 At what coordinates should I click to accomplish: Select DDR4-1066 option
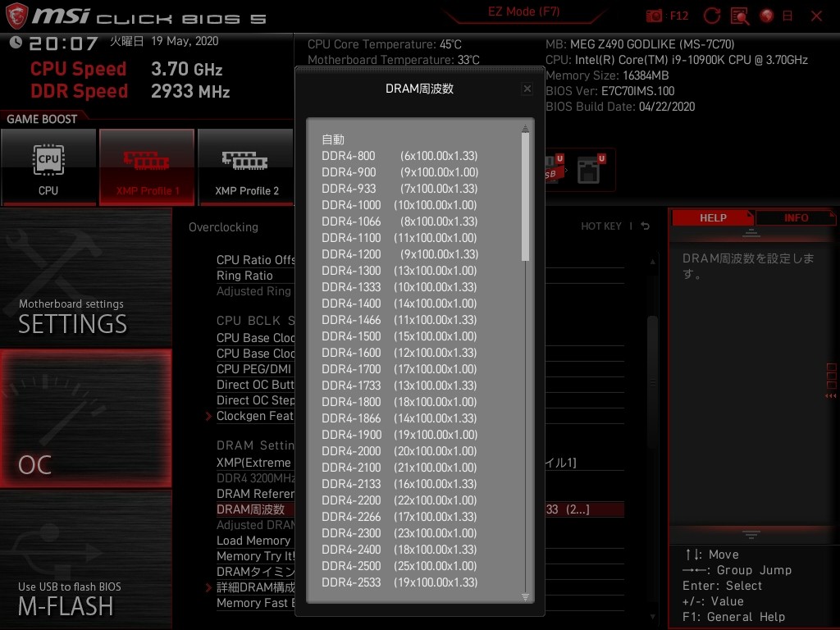pyautogui.click(x=399, y=221)
